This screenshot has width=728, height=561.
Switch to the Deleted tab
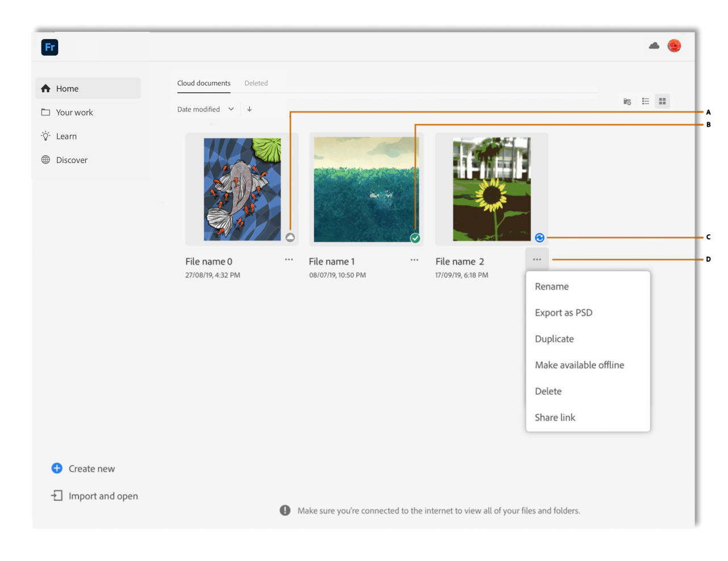pyautogui.click(x=256, y=83)
